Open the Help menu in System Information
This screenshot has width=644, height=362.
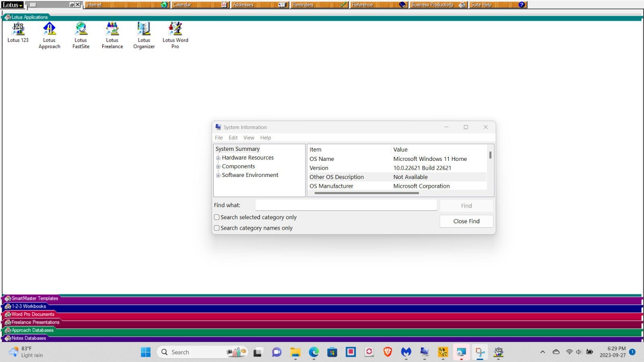[x=266, y=138]
